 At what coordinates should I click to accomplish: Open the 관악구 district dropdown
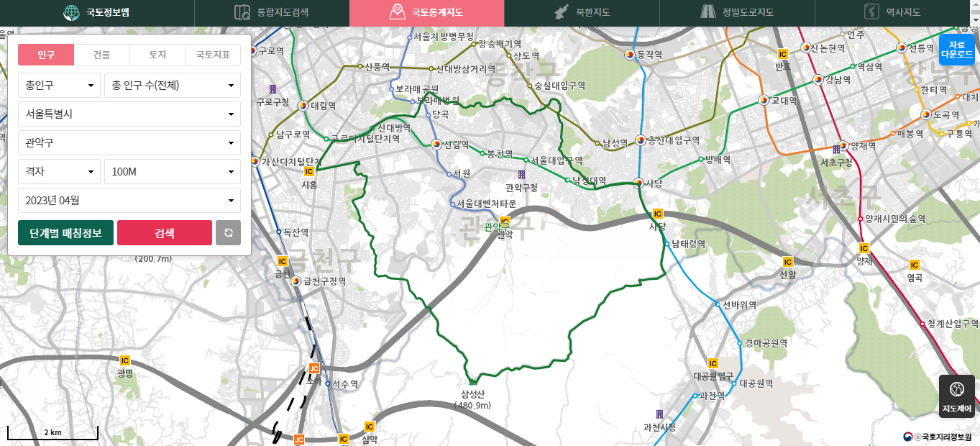pyautogui.click(x=129, y=143)
